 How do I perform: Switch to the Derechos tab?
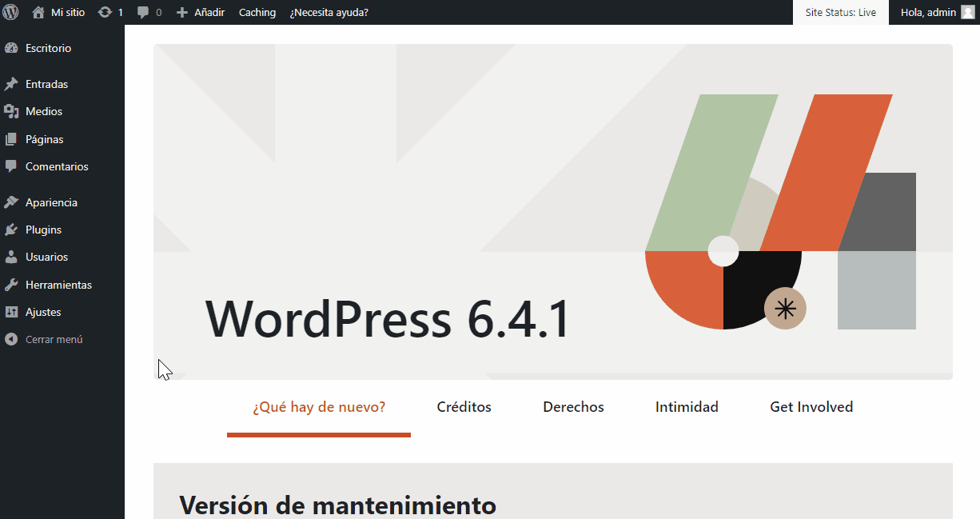pos(573,407)
